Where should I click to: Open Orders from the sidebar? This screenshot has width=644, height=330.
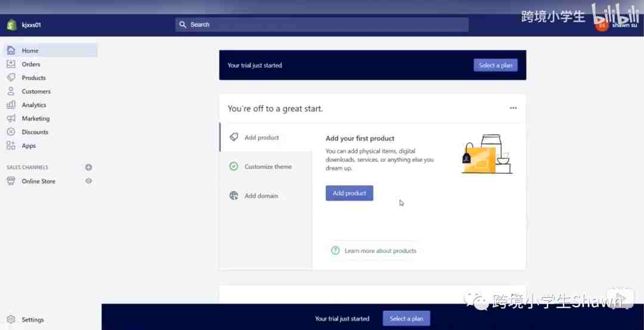(30, 64)
